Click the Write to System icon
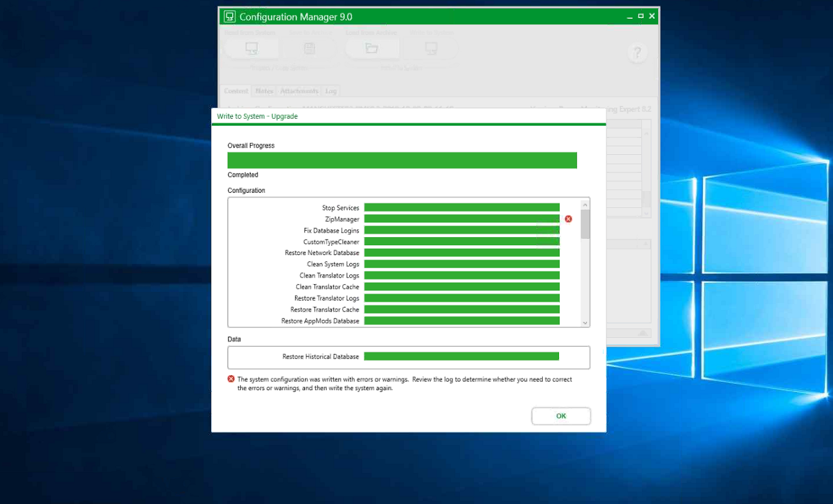This screenshot has width=833, height=504. pos(431,49)
